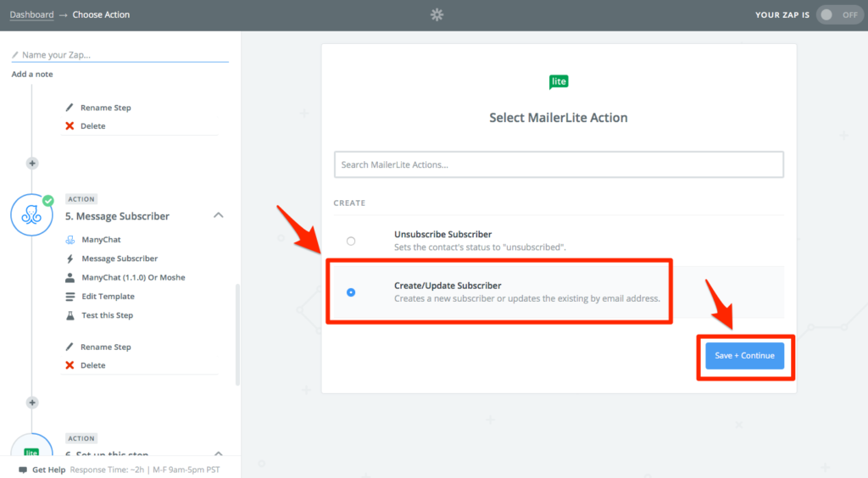Viewport: 868px width, 478px height.
Task: Collapse the step 6 chevron at bottom
Action: pos(219,453)
